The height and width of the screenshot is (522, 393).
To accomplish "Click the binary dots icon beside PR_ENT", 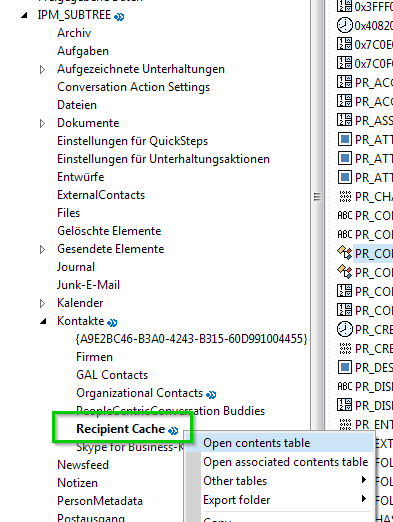I will click(345, 424).
